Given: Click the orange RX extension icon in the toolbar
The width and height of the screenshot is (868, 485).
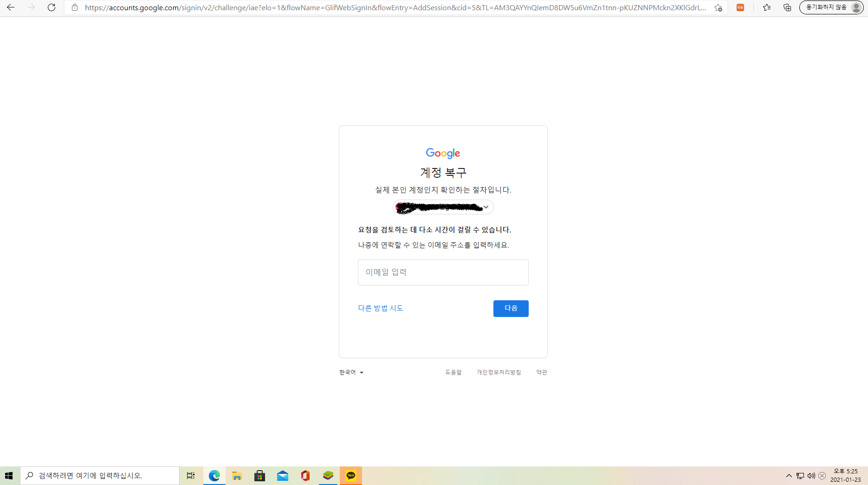Looking at the screenshot, I should 740,7.
